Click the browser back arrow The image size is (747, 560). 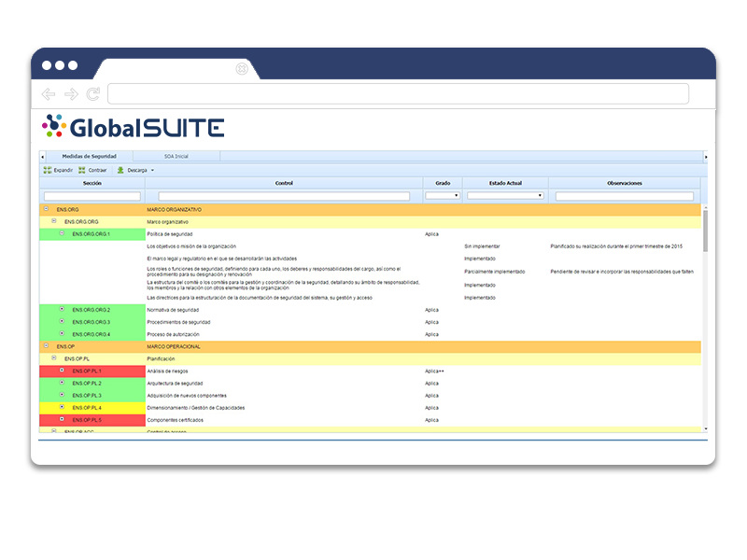point(47,93)
